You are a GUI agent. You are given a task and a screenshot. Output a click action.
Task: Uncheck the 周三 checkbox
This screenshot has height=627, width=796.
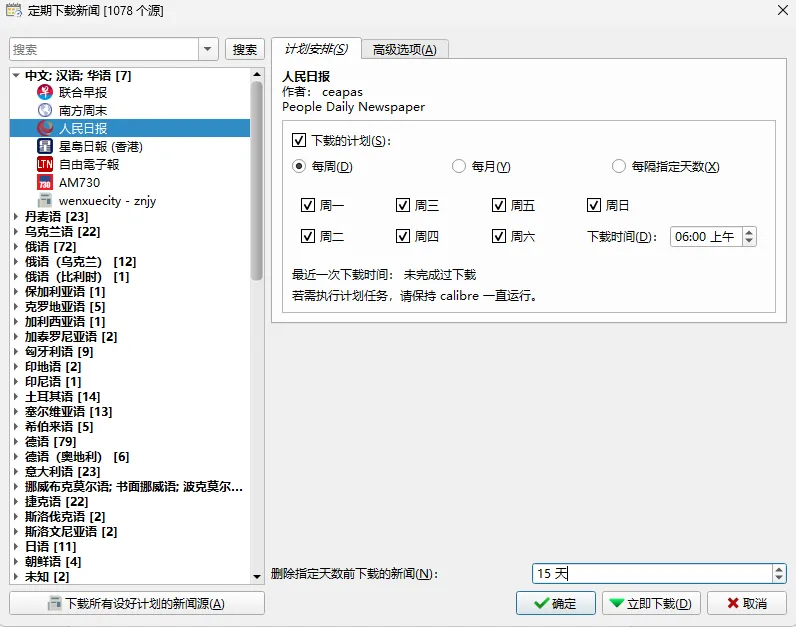point(403,205)
